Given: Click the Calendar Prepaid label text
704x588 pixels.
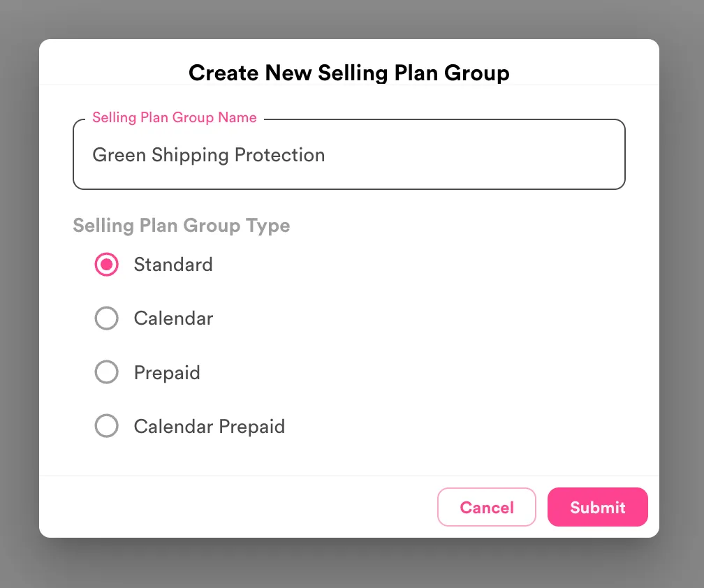Looking at the screenshot, I should pos(208,426).
